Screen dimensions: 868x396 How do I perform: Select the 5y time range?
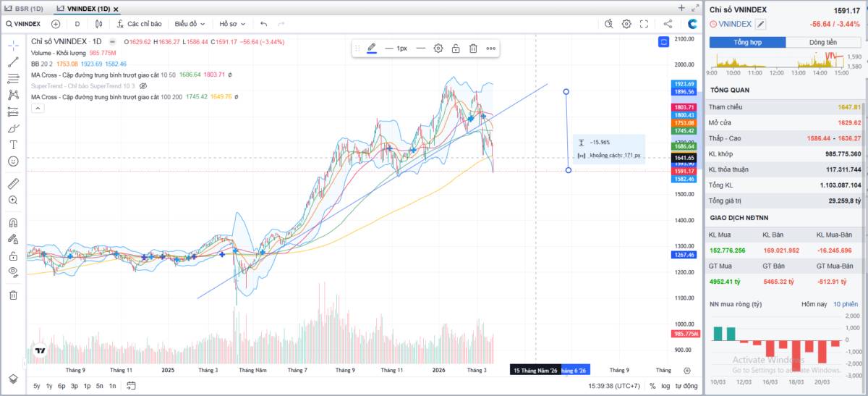tap(36, 386)
